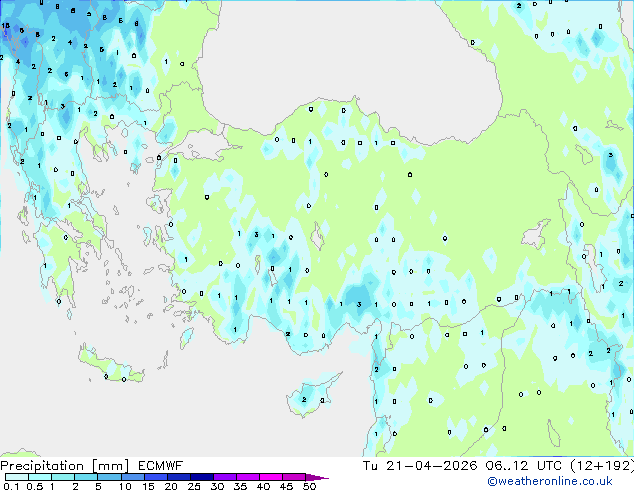Click the '50' legend scale label
This screenshot has height=490, width=634.
point(310,486)
